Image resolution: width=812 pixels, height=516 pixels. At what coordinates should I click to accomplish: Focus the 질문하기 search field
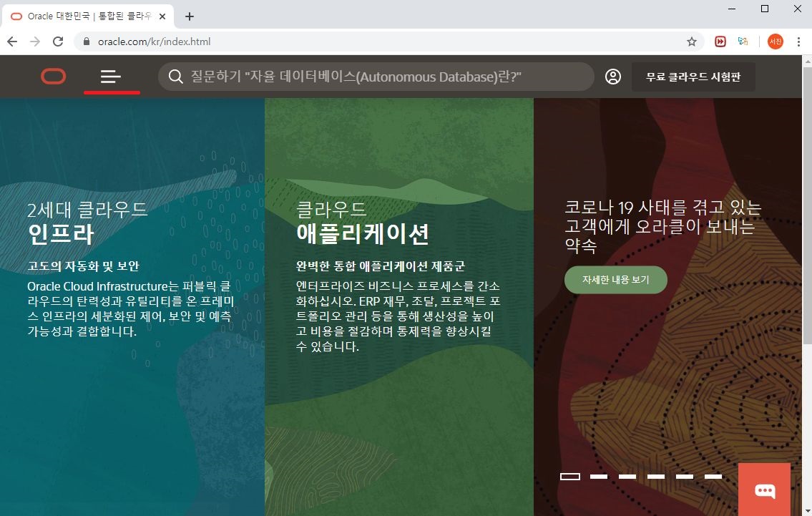coord(376,77)
